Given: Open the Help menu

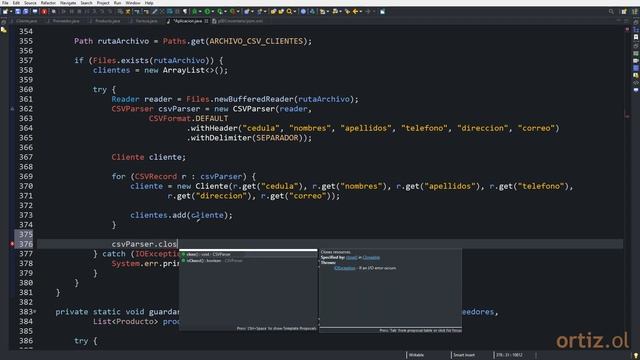Looking at the screenshot, I should (149, 3).
